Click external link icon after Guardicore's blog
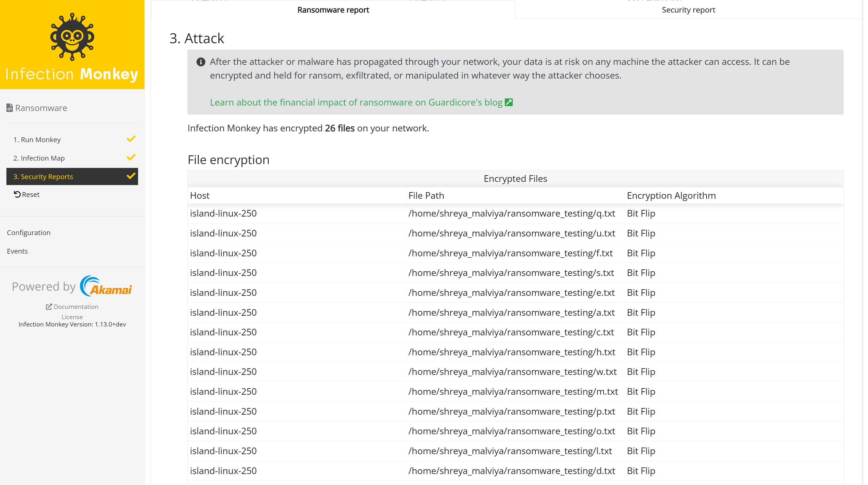Image resolution: width=868 pixels, height=485 pixels. pos(509,102)
